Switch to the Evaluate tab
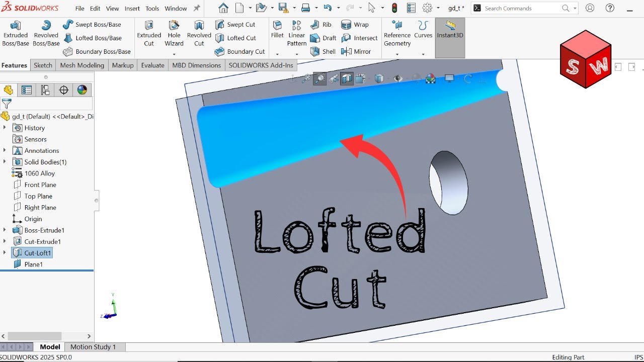This screenshot has height=362, width=644. (x=153, y=65)
